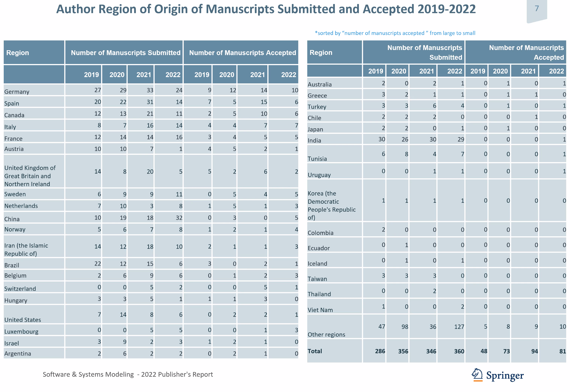Click the Springer horse logo icon
This screenshot has width=570, height=392.
(477, 375)
